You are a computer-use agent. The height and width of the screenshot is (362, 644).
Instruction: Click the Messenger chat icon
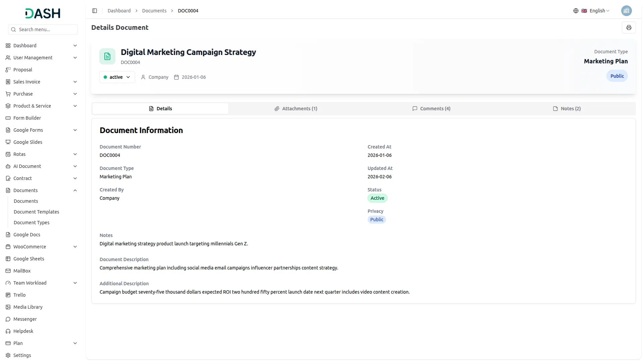tap(8, 319)
